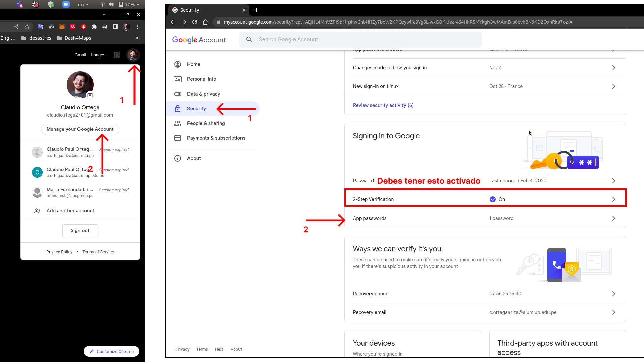Bookmark this page with the star icon
The height and width of the screenshot is (362, 644).
[27, 27]
